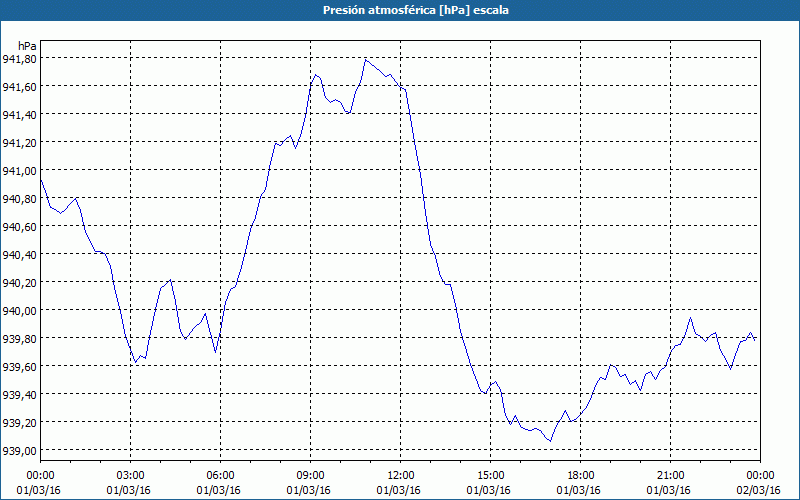Click the 939,00 y-axis value

(x=20, y=451)
